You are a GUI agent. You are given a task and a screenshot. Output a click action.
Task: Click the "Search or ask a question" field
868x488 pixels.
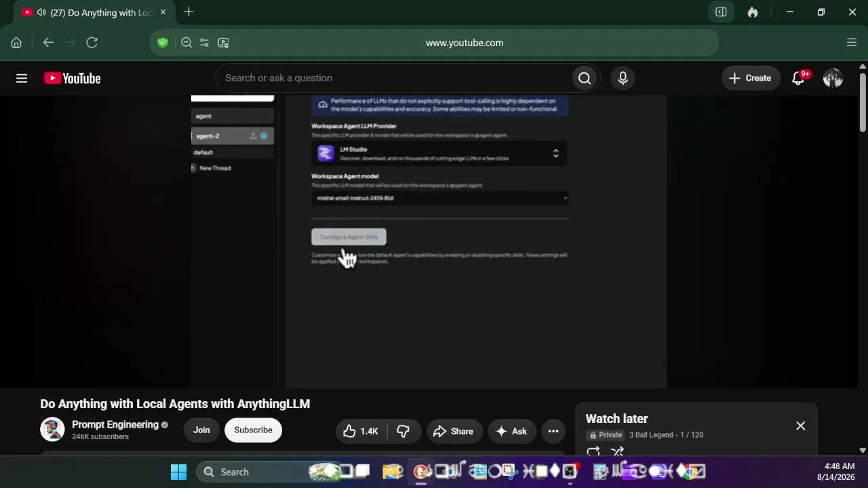[393, 78]
